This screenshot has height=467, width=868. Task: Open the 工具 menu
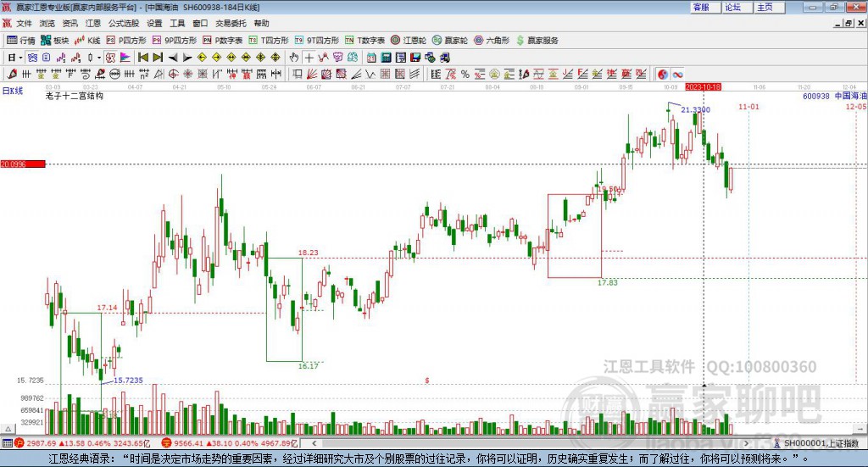click(x=177, y=23)
